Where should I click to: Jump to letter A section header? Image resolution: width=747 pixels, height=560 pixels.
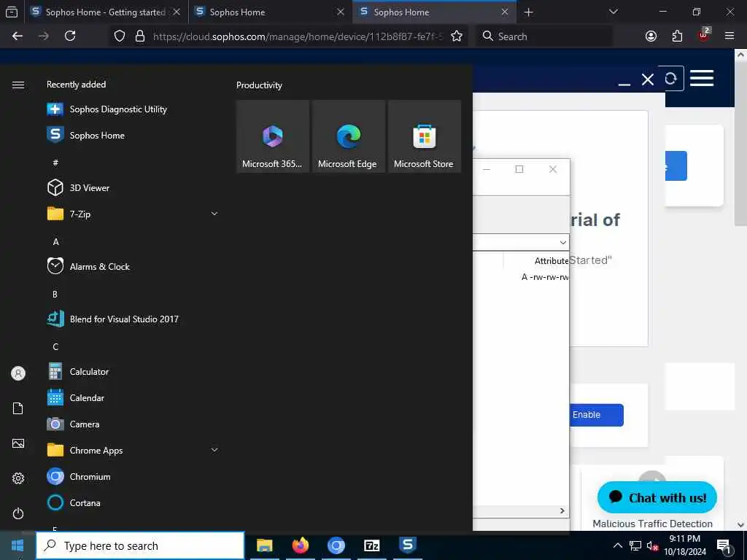click(x=55, y=242)
